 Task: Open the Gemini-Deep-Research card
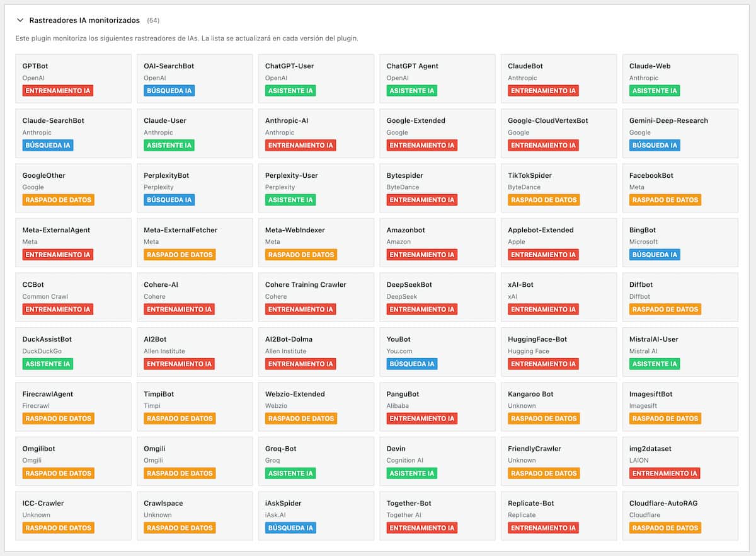click(680, 133)
